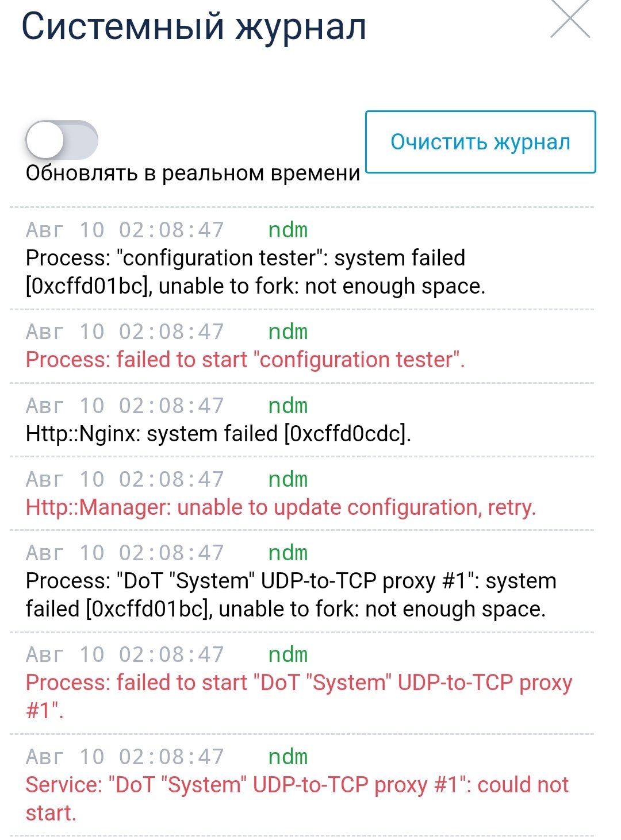Click "Обновлять в реальном времени" label
621x840 pixels.
pos(193,173)
